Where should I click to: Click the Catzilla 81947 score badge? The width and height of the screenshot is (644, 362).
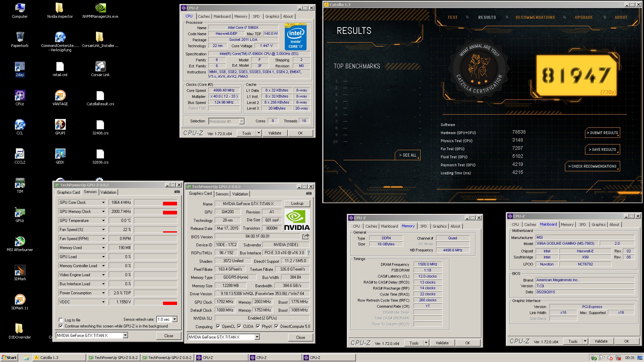[x=576, y=75]
